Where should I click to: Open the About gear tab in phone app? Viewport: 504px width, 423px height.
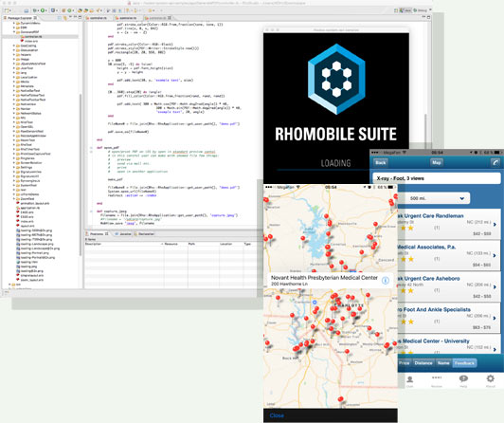tap(490, 380)
